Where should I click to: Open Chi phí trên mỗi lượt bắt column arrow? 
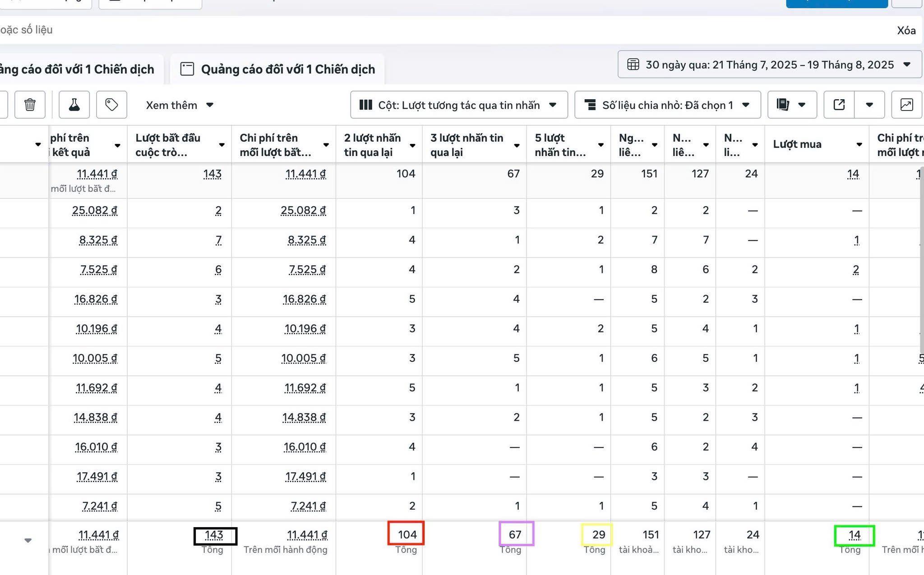[x=326, y=145]
